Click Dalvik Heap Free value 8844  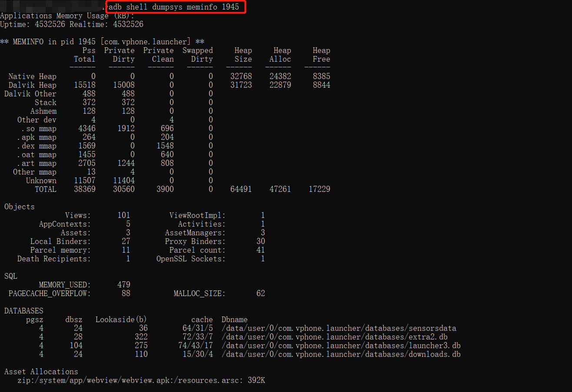[322, 85]
